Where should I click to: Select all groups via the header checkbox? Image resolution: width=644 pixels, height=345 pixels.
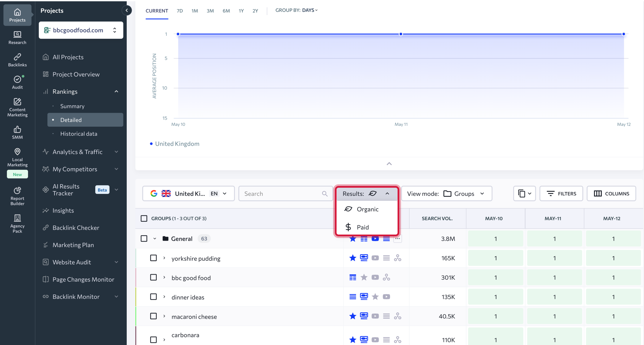point(144,218)
